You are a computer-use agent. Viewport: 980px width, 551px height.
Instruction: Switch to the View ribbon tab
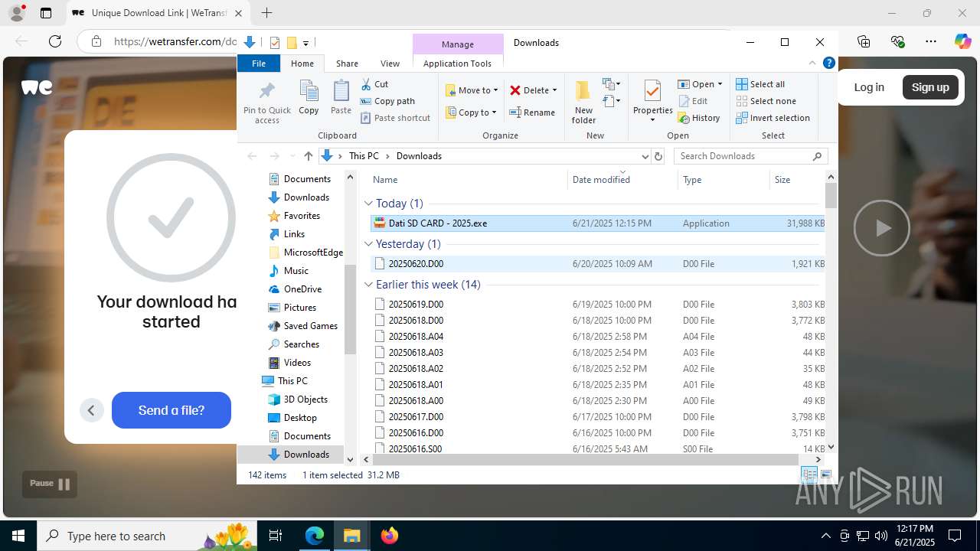390,64
